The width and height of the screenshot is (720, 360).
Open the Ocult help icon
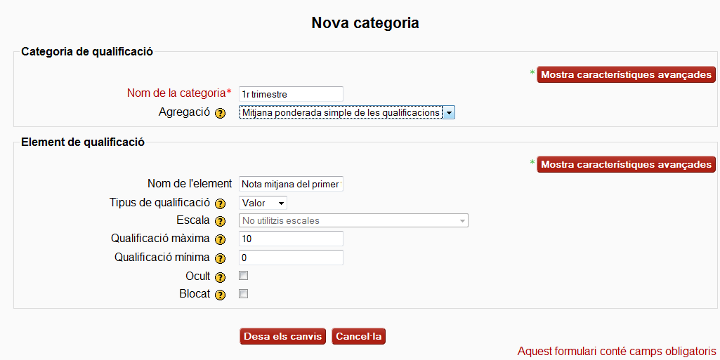(220, 277)
